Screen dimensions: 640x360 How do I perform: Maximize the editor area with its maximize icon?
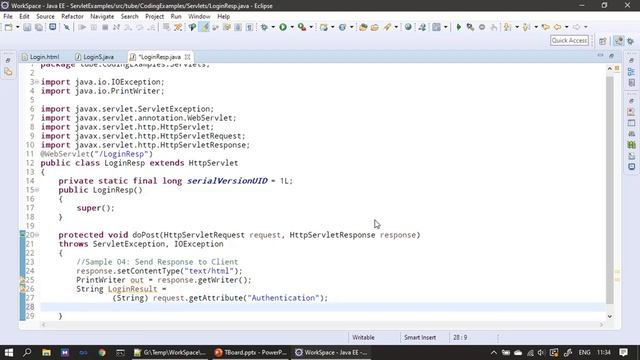(x=611, y=56)
